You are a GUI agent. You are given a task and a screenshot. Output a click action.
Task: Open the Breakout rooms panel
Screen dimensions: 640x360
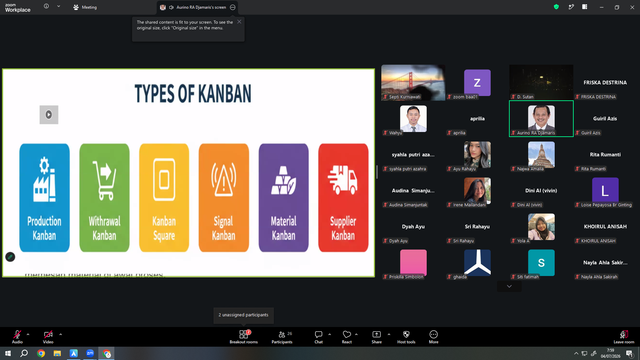pyautogui.click(x=243, y=337)
